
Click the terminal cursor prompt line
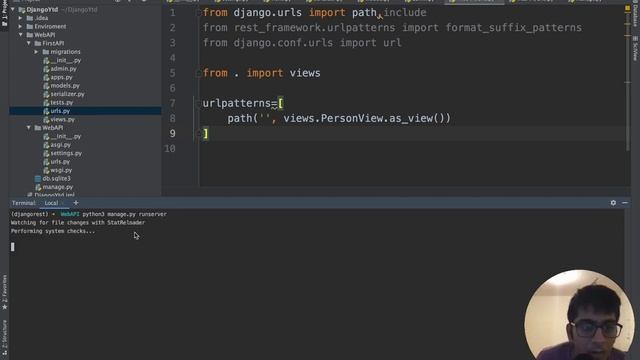click(x=13, y=247)
